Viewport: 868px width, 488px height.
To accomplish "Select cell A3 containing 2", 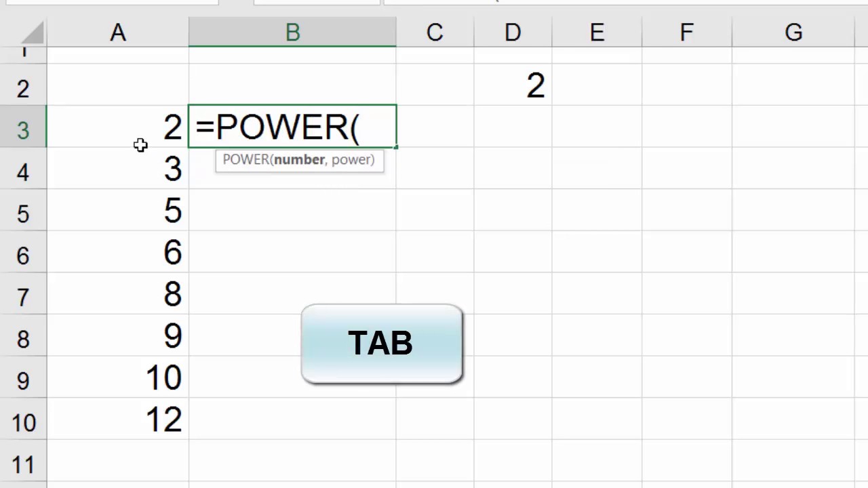I will click(x=118, y=127).
